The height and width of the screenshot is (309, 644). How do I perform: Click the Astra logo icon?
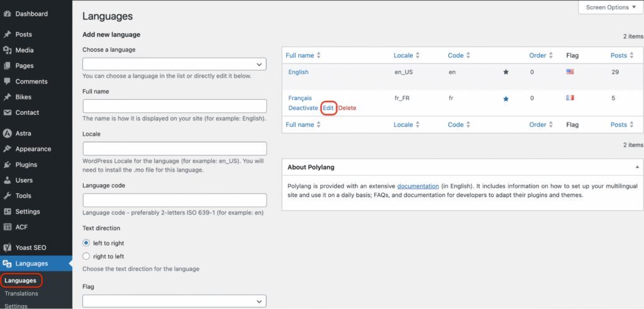tap(7, 133)
